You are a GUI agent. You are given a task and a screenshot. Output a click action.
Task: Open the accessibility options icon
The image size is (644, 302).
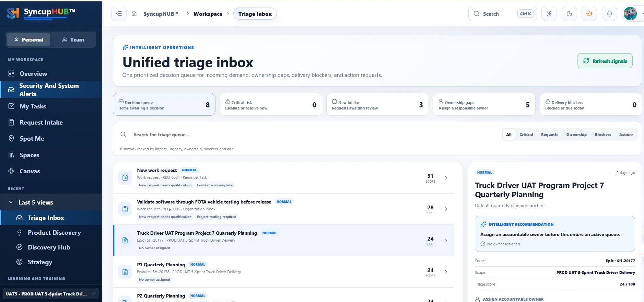(549, 14)
